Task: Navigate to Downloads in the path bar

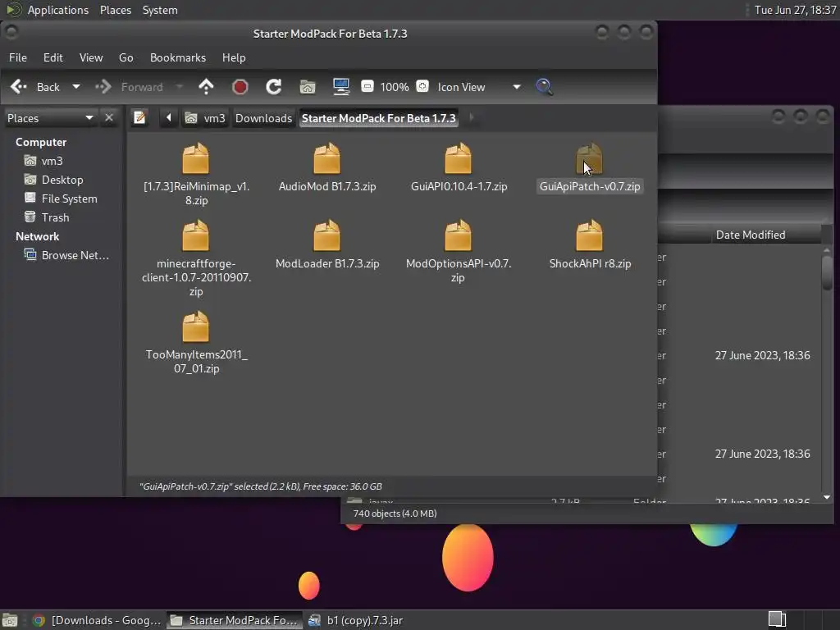Action: coord(263,118)
